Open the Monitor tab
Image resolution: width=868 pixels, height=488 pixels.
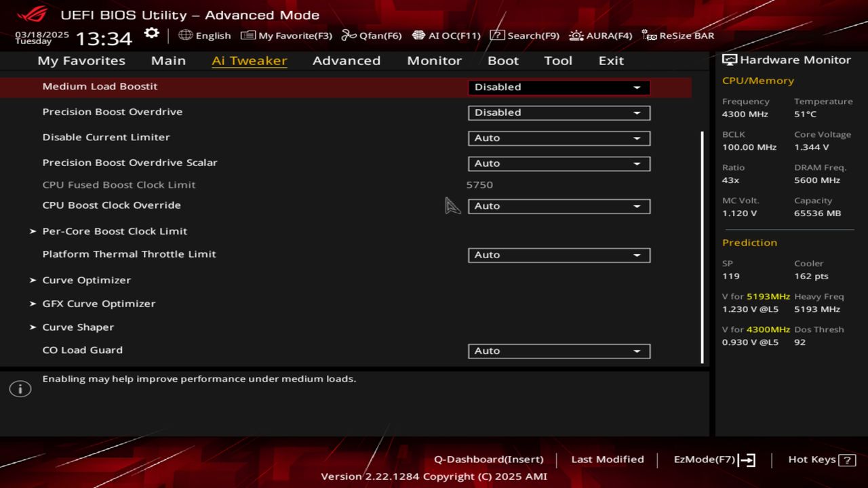click(434, 60)
